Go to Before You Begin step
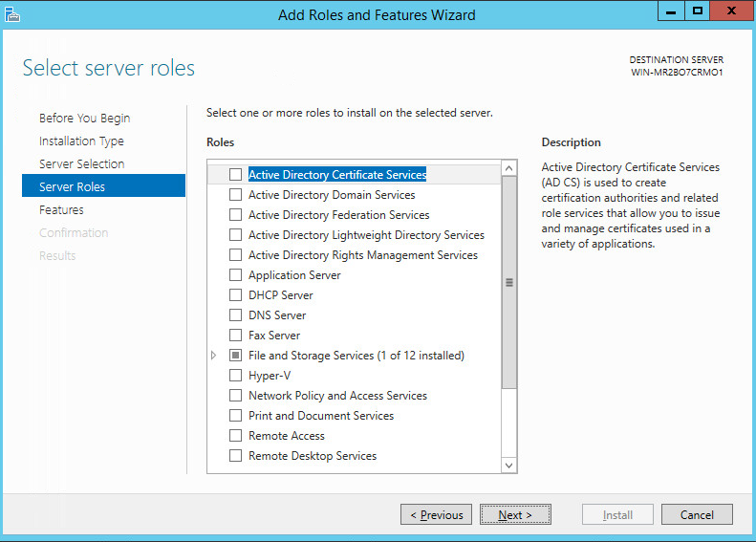 84,119
